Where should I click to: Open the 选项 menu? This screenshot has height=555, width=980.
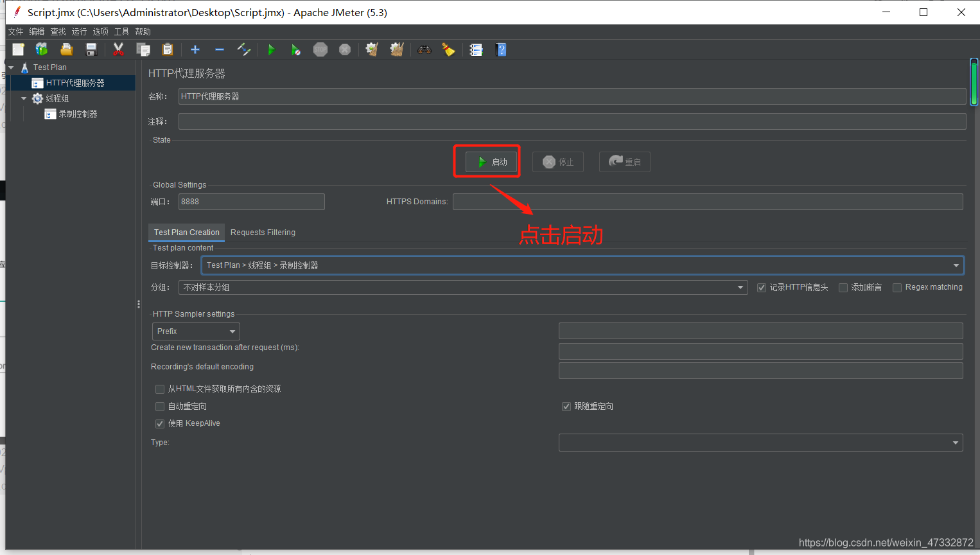pyautogui.click(x=100, y=31)
